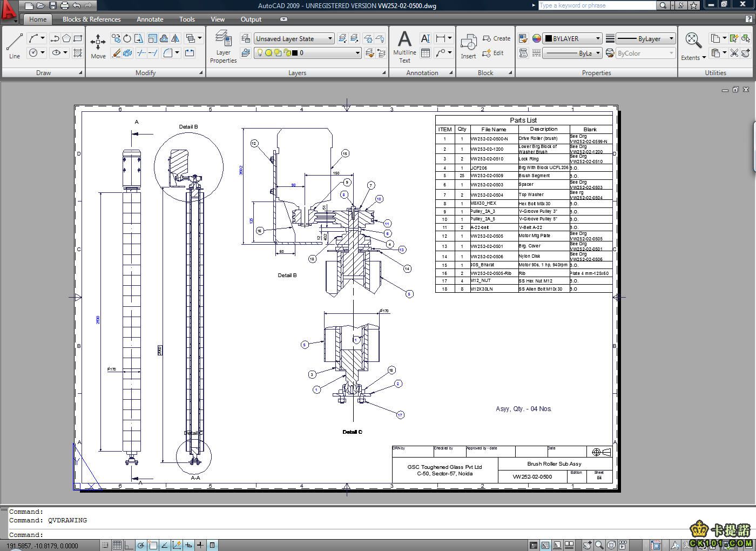Open the ByLayer lineweight dropdown
This screenshot has width=756, height=551.
pyautogui.click(x=646, y=38)
